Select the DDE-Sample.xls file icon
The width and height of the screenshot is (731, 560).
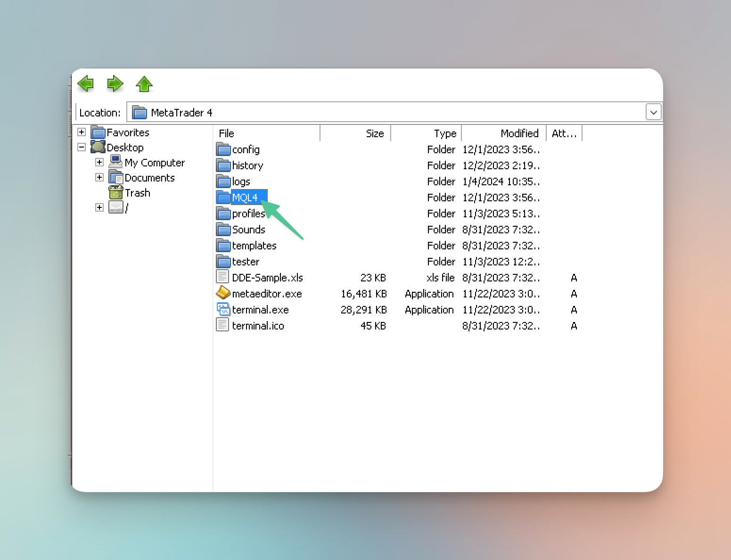pyautogui.click(x=223, y=277)
